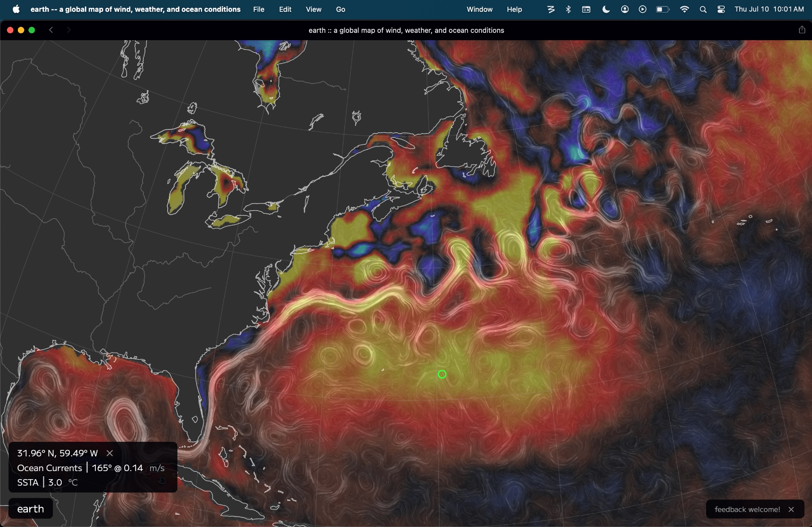The height and width of the screenshot is (527, 812).
Task: Open the File menu
Action: tap(259, 9)
